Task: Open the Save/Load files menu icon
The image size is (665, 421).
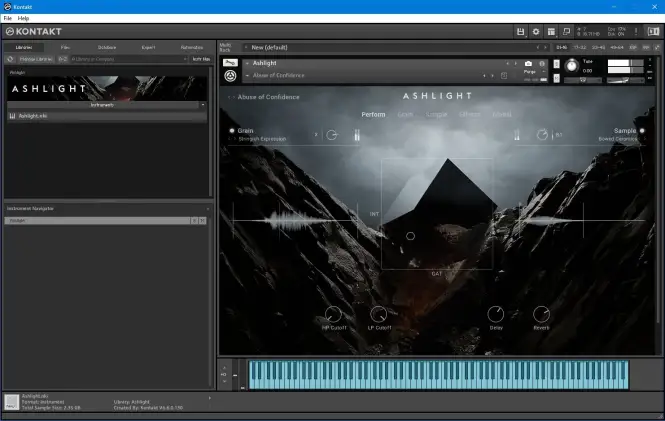Action: 520,31
